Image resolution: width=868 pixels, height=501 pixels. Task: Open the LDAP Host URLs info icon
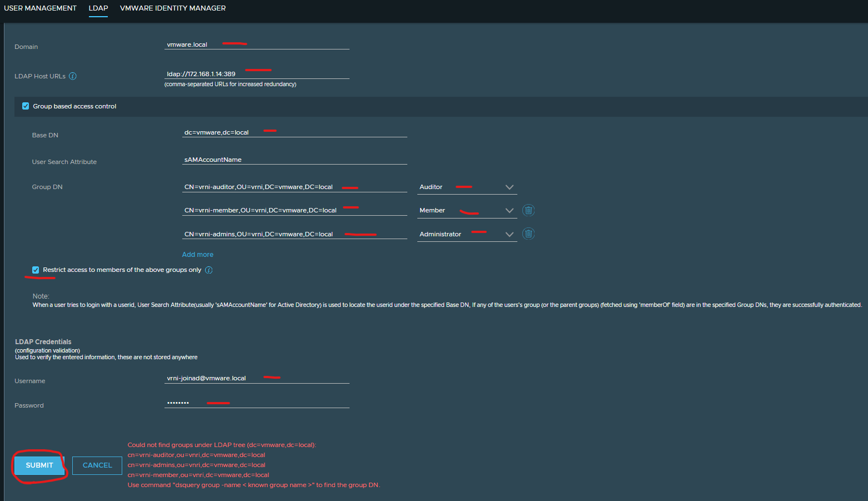[73, 76]
